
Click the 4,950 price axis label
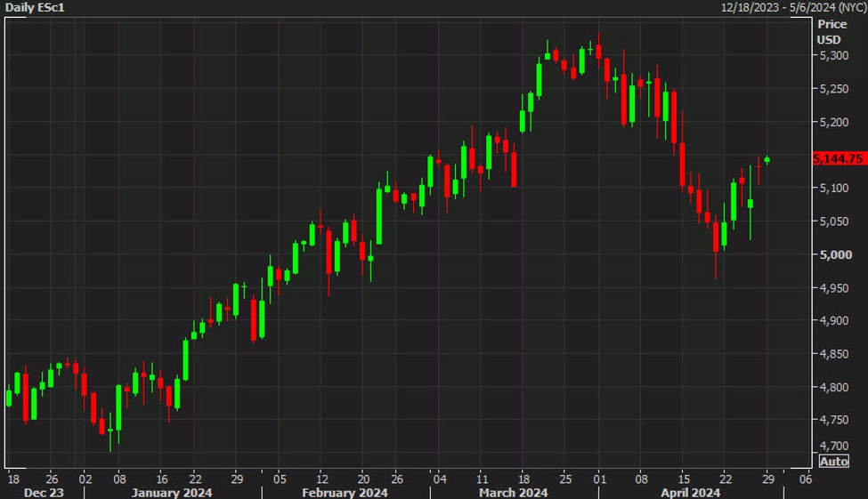pos(833,288)
